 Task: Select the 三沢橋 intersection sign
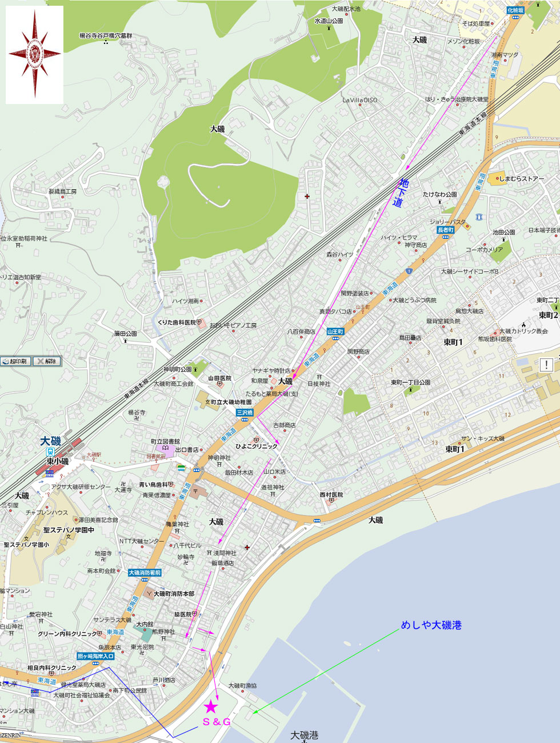tap(245, 412)
